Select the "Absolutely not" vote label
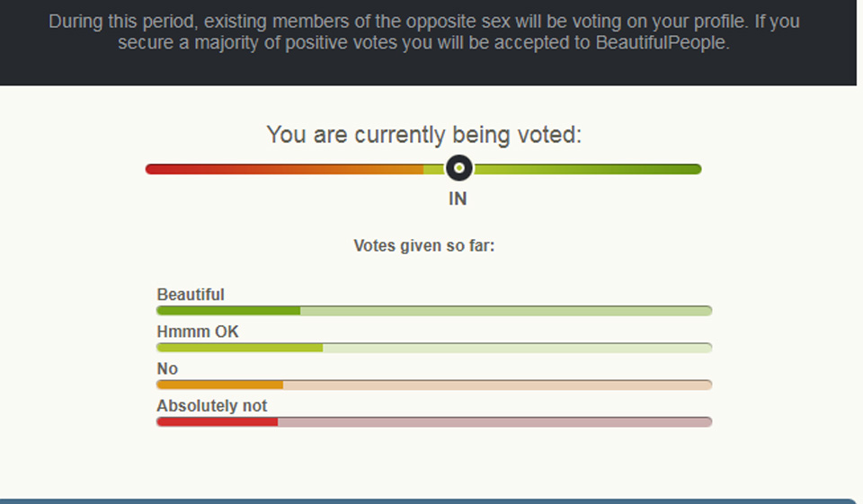 pos(212,406)
